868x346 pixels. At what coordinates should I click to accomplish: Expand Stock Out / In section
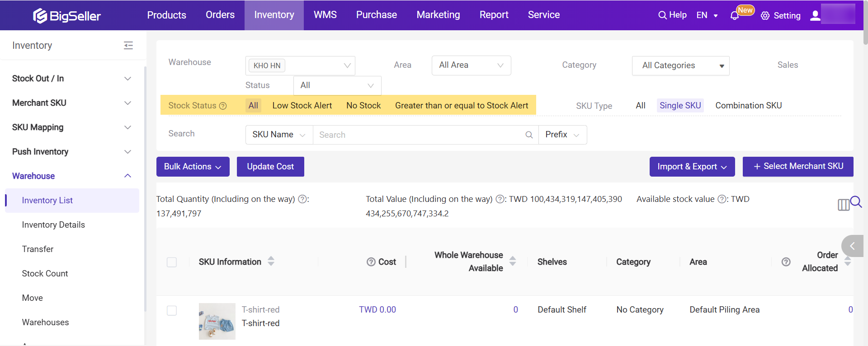pos(72,79)
